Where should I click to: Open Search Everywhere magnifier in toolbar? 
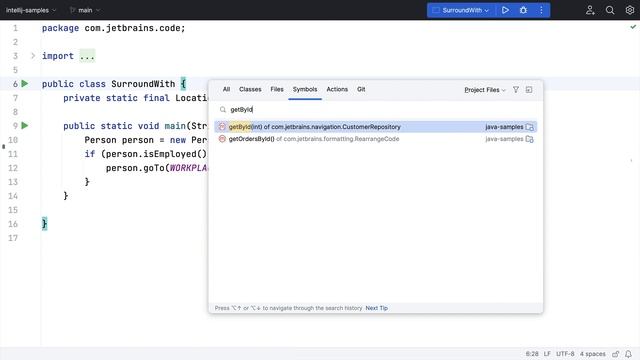pos(610,10)
